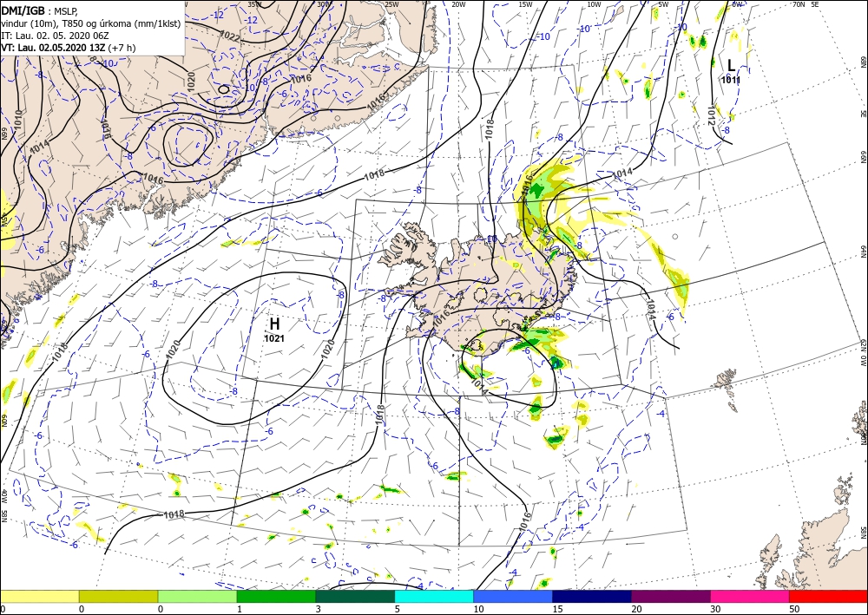Click the legend value '50'
This screenshot has height=615, width=868.
tap(794, 609)
